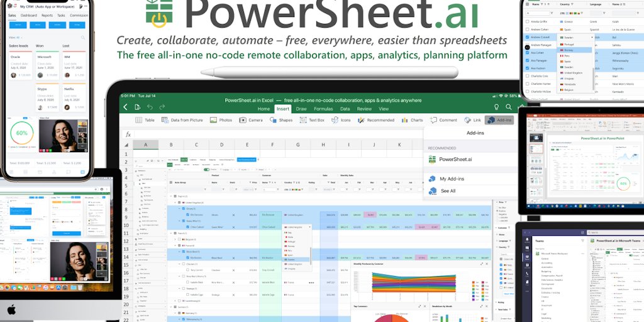The height and width of the screenshot is (322, 644).
Task: Check the Charlotte Cole row checkbox
Action: pyautogui.click(x=528, y=76)
